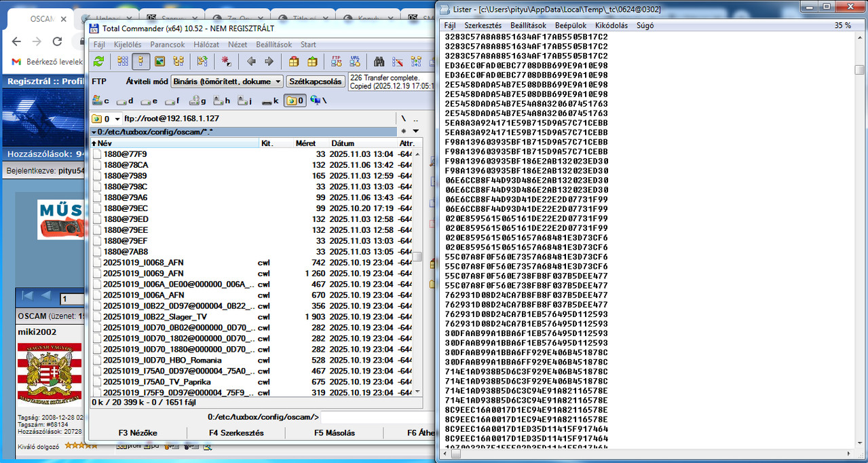Open the swap or copy-names icon by refresh group

coord(202,62)
